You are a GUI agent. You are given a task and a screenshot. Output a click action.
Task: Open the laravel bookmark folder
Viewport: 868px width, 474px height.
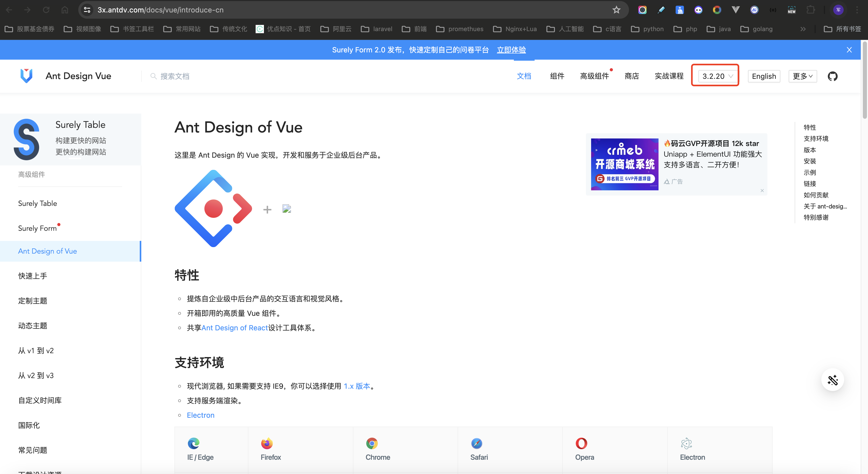coord(377,29)
